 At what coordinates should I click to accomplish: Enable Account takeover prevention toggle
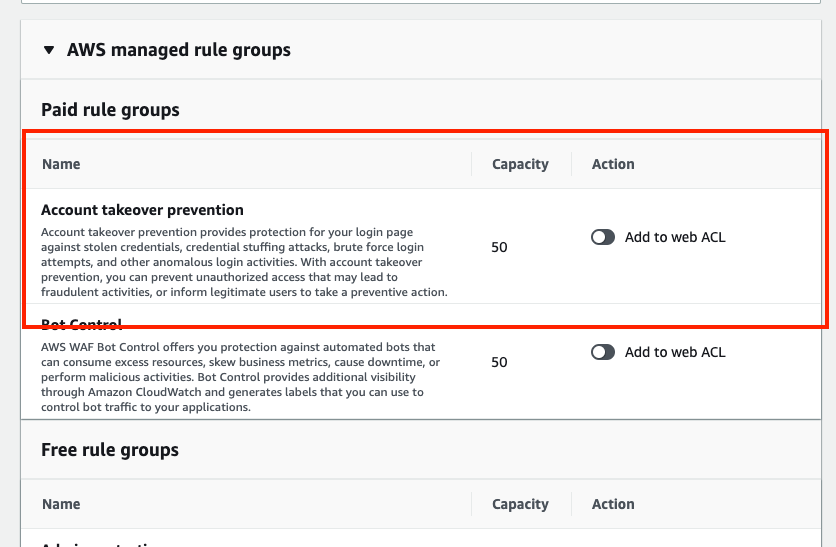pyautogui.click(x=603, y=237)
